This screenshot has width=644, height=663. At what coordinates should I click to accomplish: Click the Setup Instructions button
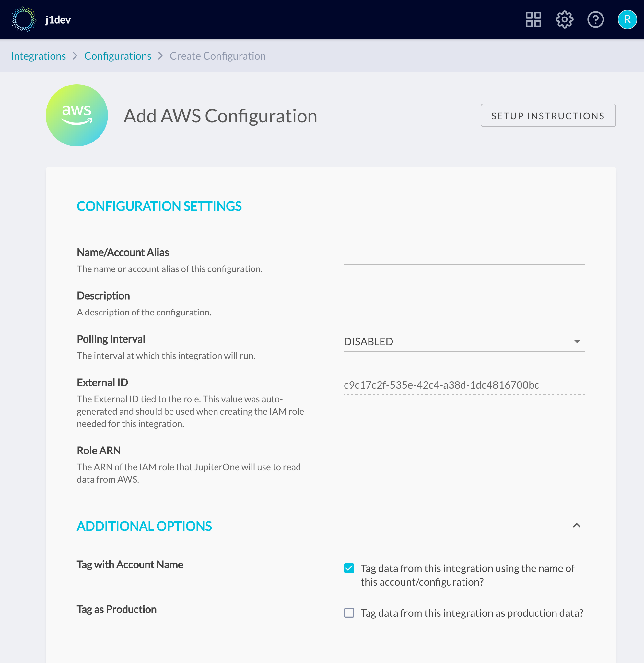coord(548,115)
